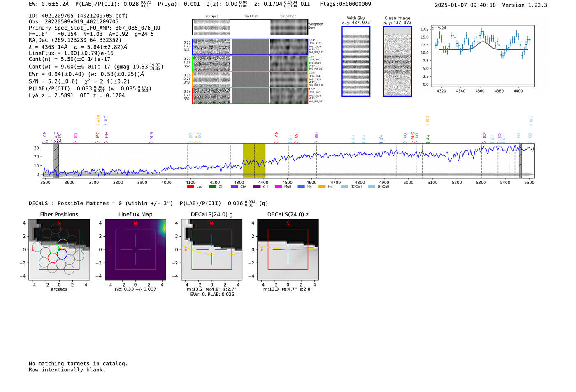Click the red-bordered fiber spectrum row
The image size is (576, 392).
(250, 96)
